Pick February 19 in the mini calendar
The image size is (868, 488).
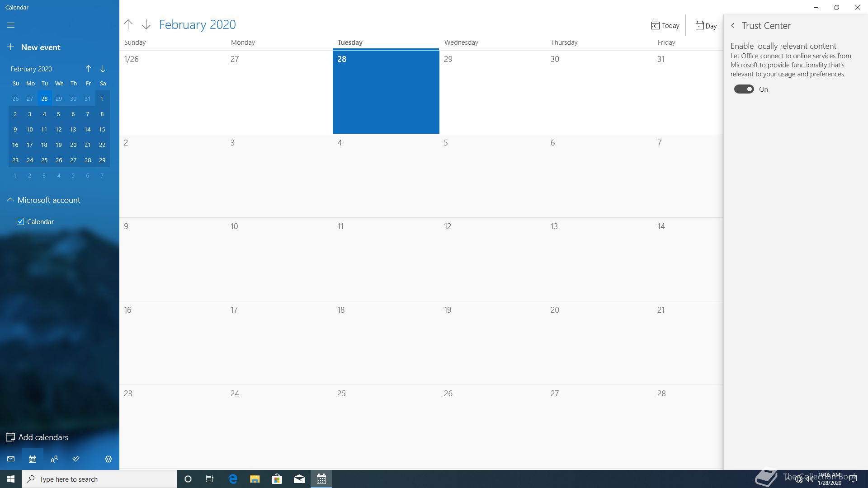59,145
